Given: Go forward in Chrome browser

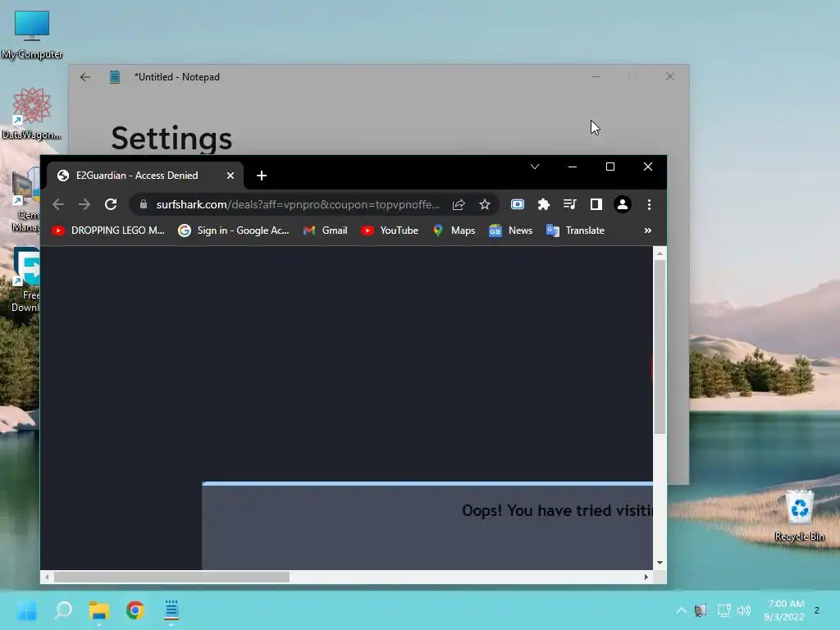Looking at the screenshot, I should pos(84,204).
